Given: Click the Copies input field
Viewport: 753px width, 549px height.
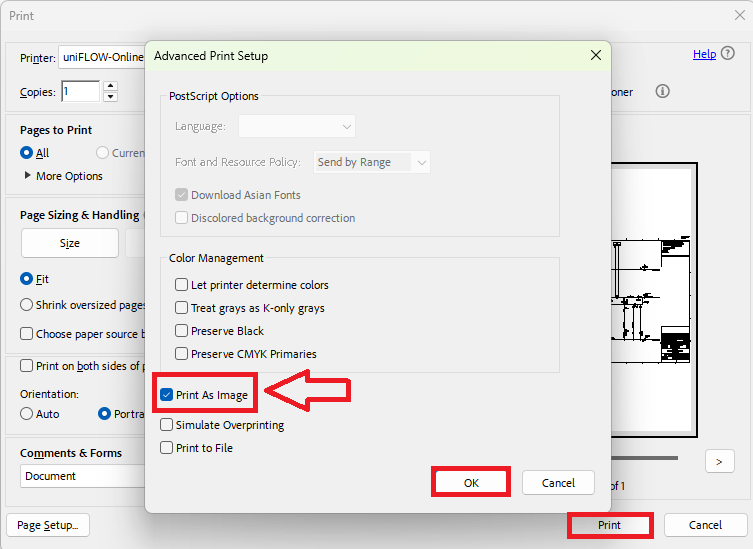Looking at the screenshot, I should [x=81, y=91].
